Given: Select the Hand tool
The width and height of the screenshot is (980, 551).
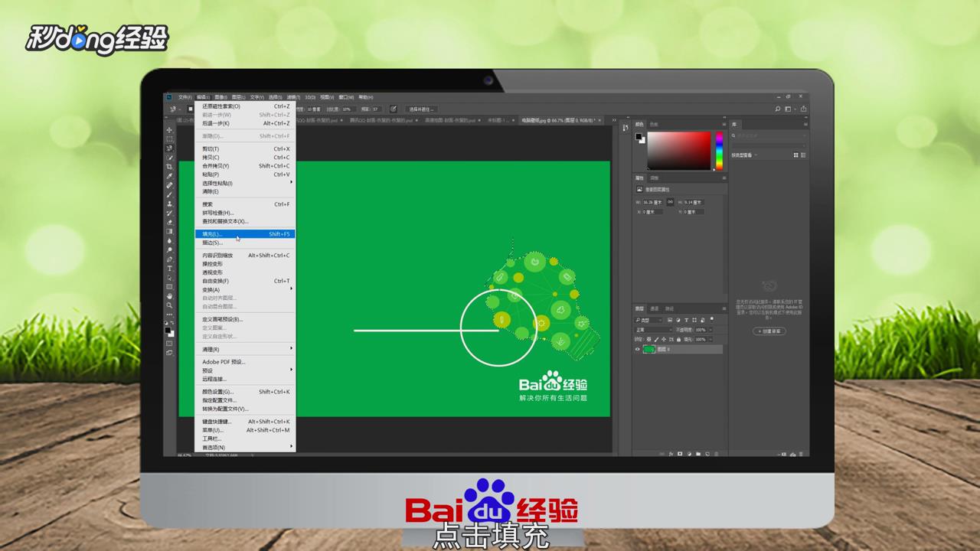Looking at the screenshot, I should (x=170, y=296).
